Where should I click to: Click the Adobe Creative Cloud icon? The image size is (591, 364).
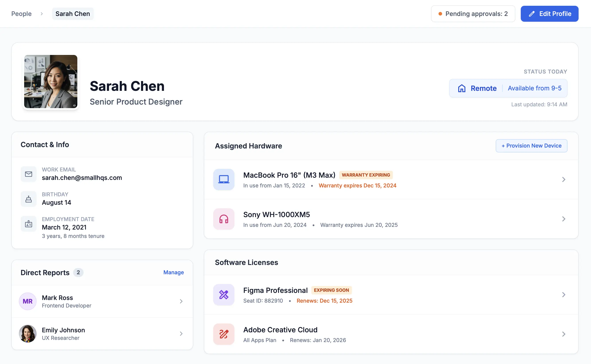pyautogui.click(x=223, y=334)
